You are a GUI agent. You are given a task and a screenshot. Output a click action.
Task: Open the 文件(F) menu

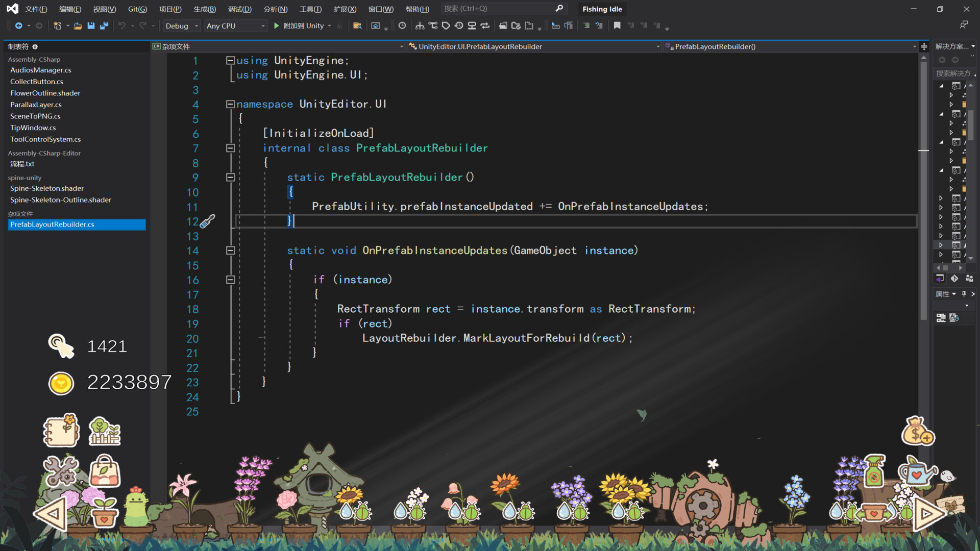coord(35,9)
